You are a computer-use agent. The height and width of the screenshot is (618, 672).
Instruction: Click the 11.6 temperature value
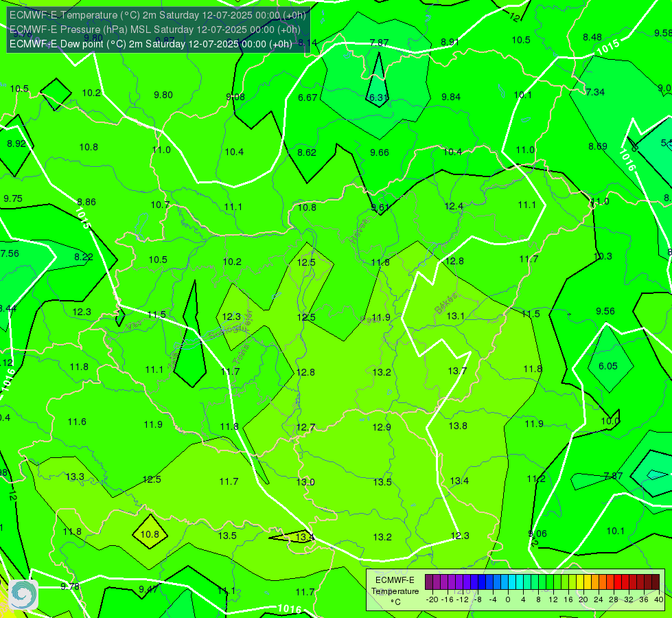(77, 422)
